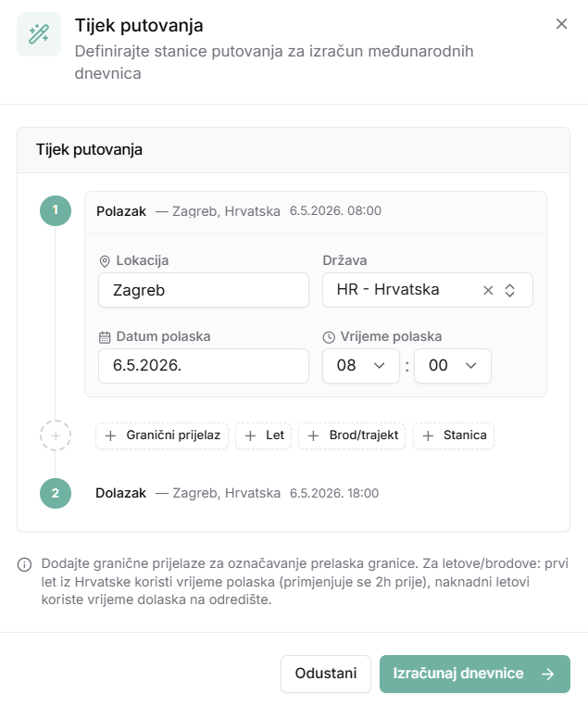Click the dashed circle plus icon
The image size is (588, 719).
click(x=56, y=435)
